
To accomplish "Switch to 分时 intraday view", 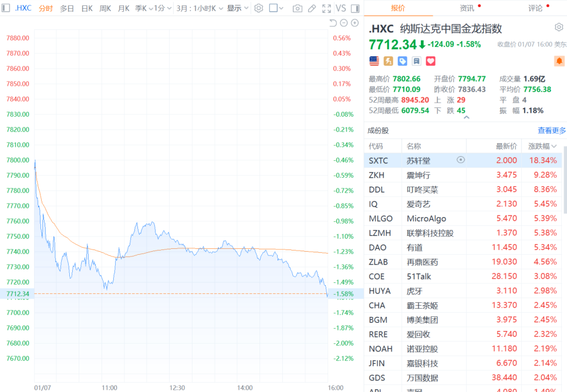I will tap(46, 8).
